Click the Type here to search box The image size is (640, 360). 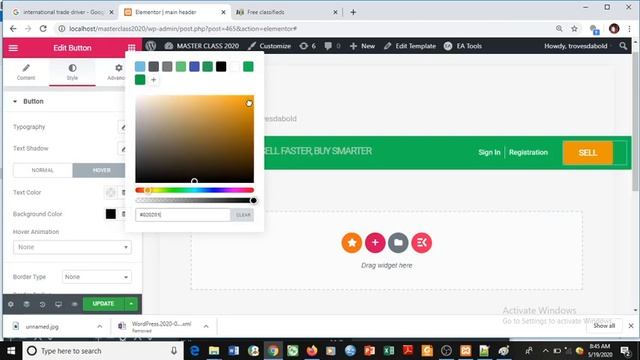(x=104, y=351)
